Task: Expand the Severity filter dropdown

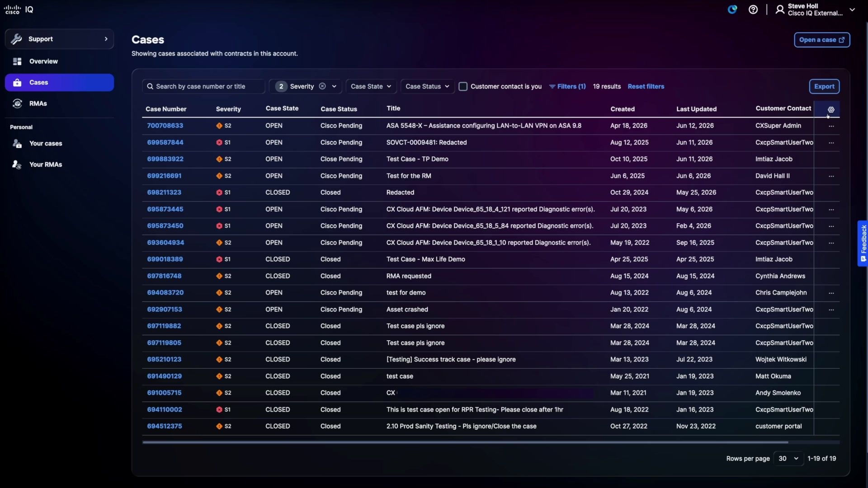Action: pos(334,86)
